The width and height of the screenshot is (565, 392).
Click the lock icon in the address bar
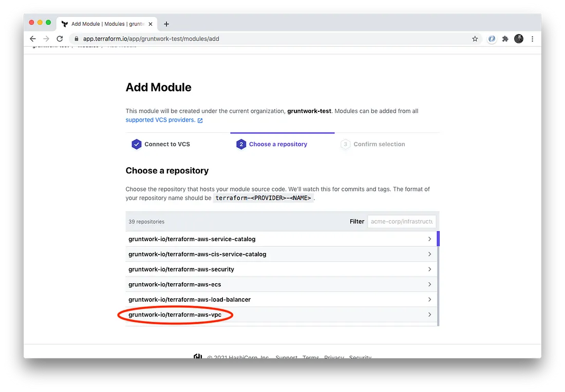pos(77,38)
